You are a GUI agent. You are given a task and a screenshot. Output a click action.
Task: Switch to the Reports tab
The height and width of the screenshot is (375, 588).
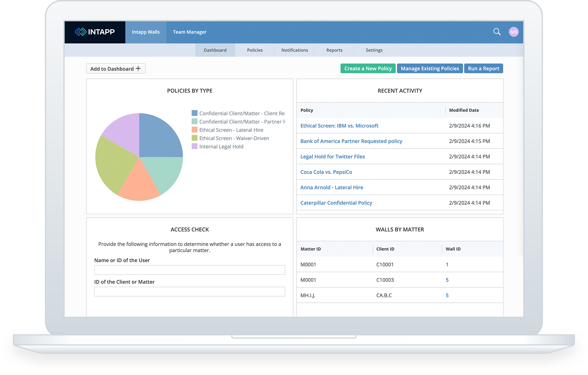[334, 50]
